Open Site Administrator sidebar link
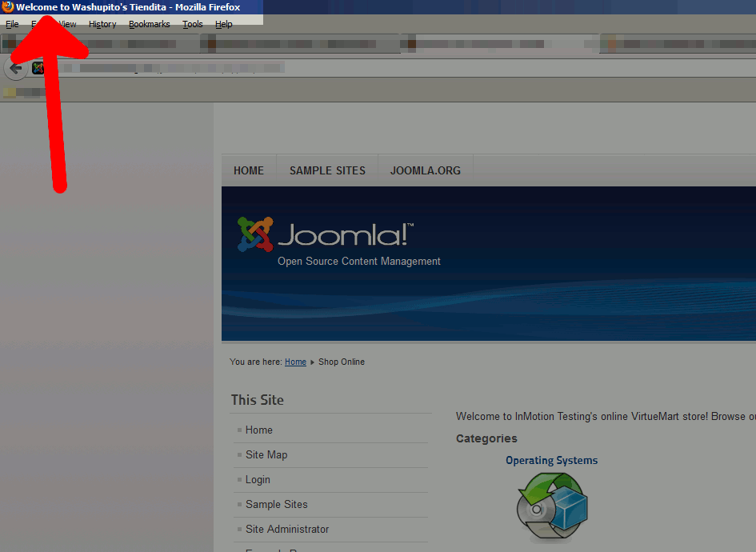756x552 pixels. [x=287, y=530]
